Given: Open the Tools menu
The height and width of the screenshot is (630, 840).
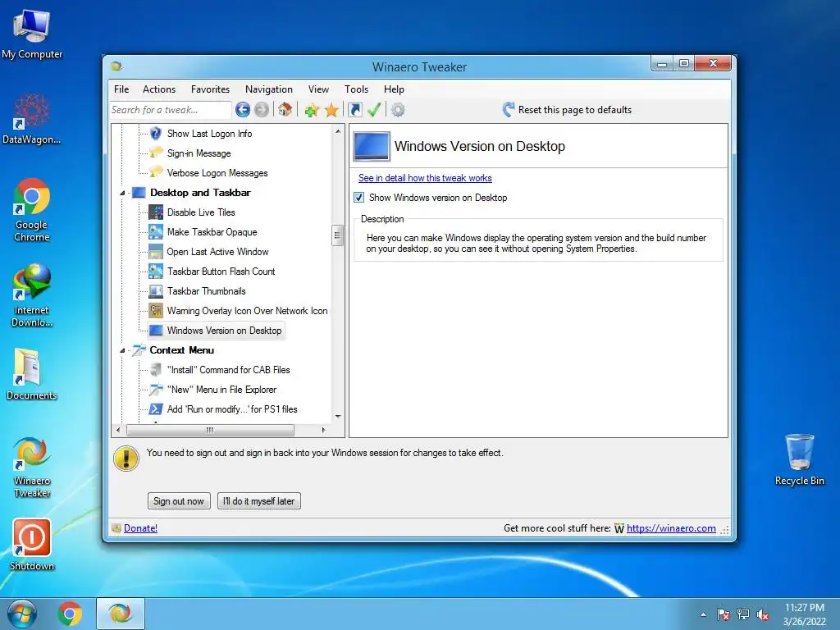Looking at the screenshot, I should click(x=356, y=89).
